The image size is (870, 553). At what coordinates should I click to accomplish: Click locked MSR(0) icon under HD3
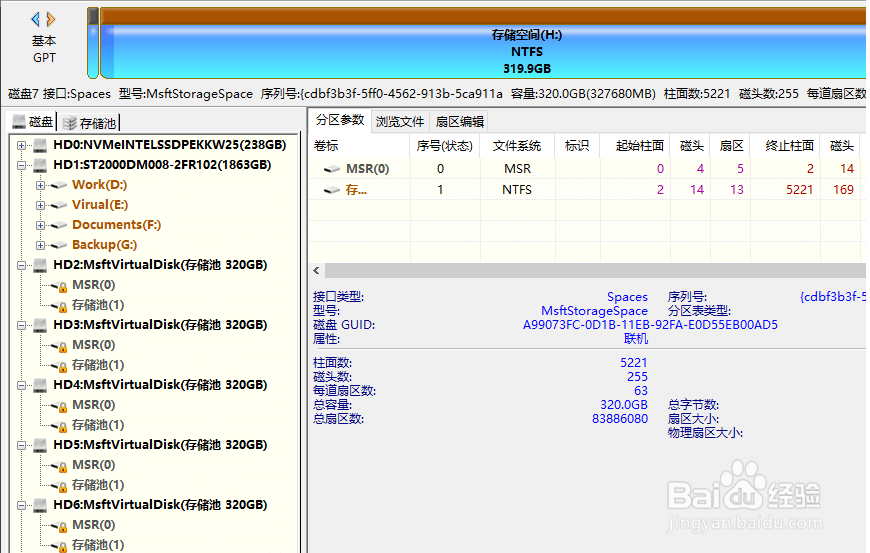[59, 346]
